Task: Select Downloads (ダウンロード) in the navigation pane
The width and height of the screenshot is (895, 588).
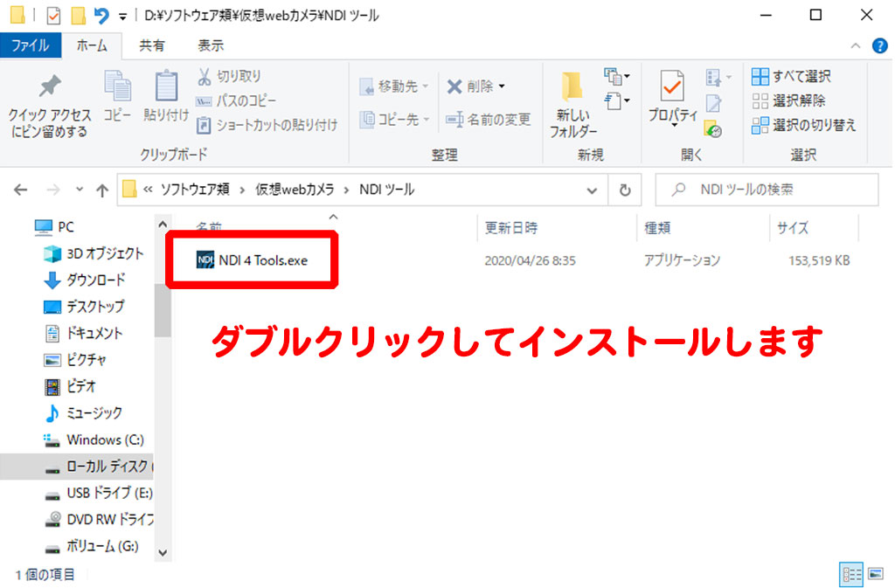Action: [x=95, y=280]
